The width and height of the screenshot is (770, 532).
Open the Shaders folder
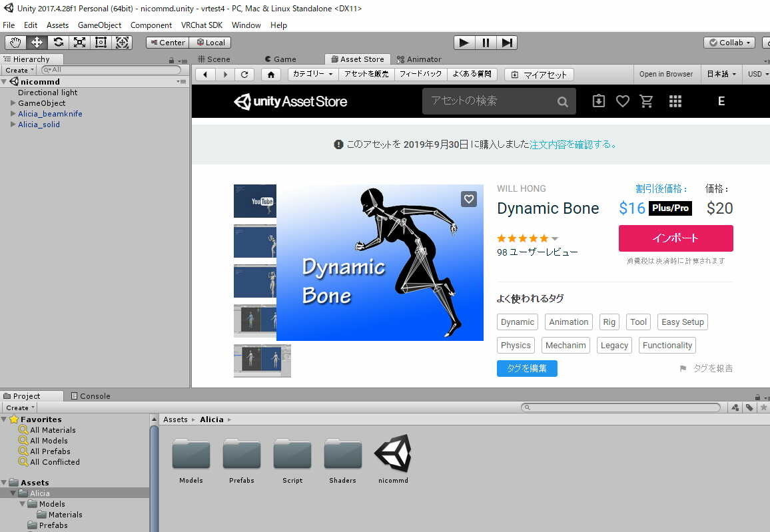click(343, 460)
